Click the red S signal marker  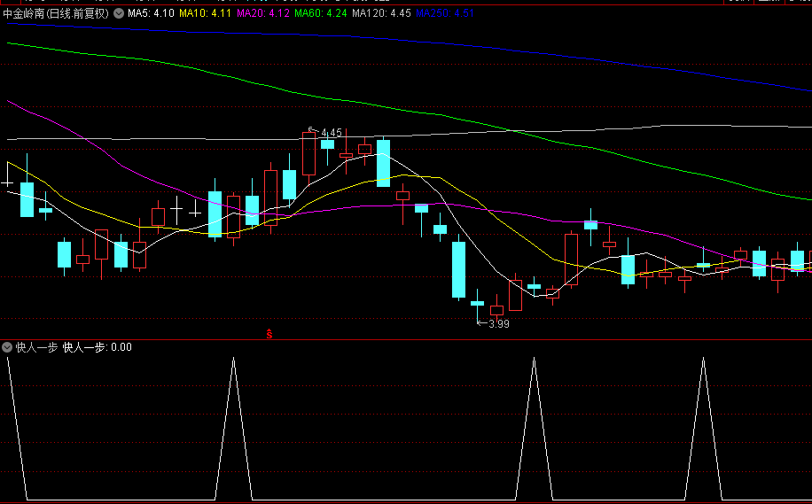[269, 334]
